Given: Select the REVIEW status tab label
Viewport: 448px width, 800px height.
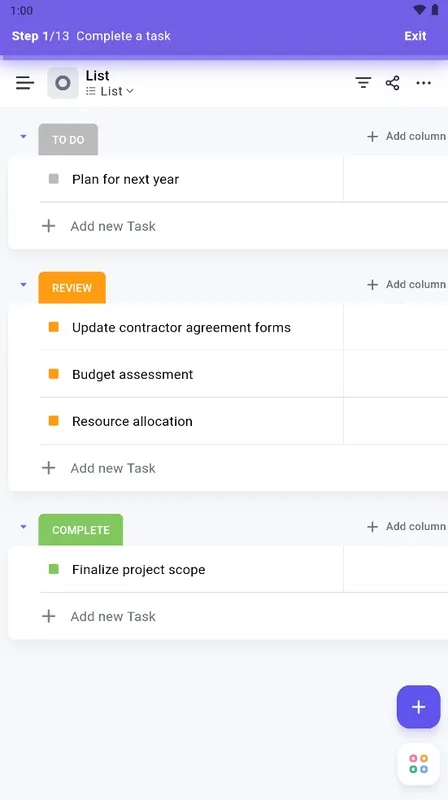Looking at the screenshot, I should click(x=72, y=288).
